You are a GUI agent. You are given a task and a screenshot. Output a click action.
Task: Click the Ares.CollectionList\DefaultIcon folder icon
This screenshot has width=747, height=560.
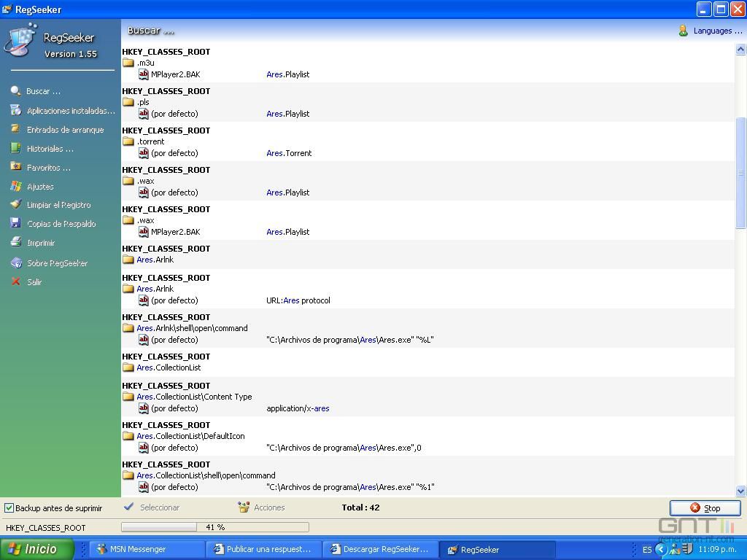pos(128,436)
